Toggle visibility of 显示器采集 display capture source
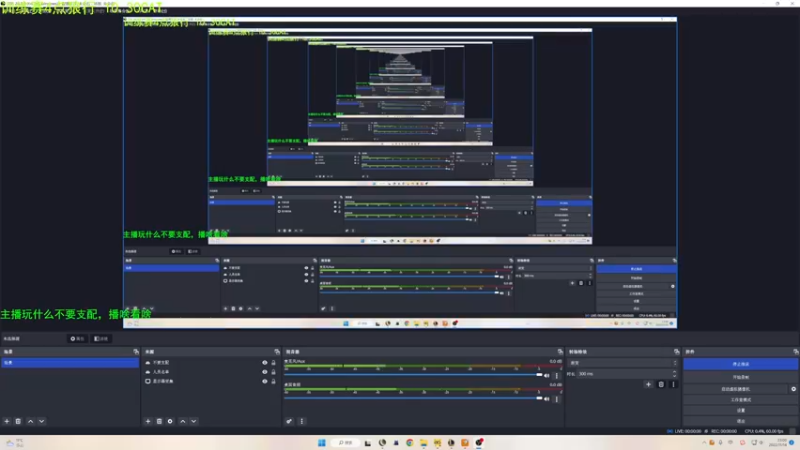The width and height of the screenshot is (800, 450). pos(264,381)
